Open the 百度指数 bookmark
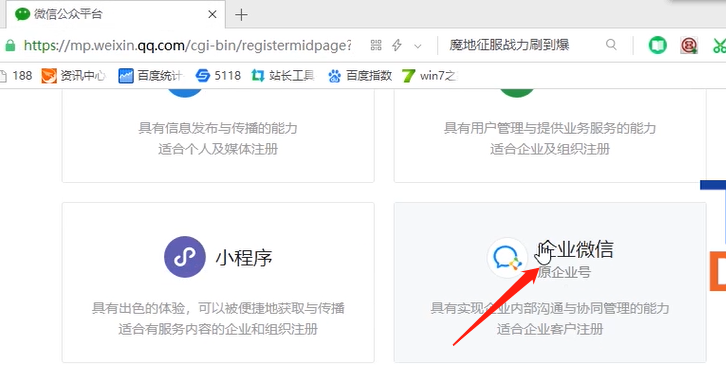 [x=360, y=76]
